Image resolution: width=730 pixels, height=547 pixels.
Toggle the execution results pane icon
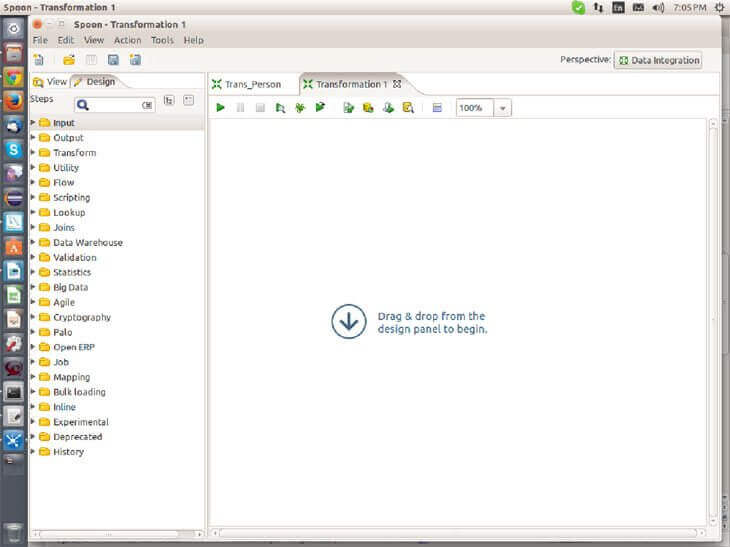tap(437, 108)
